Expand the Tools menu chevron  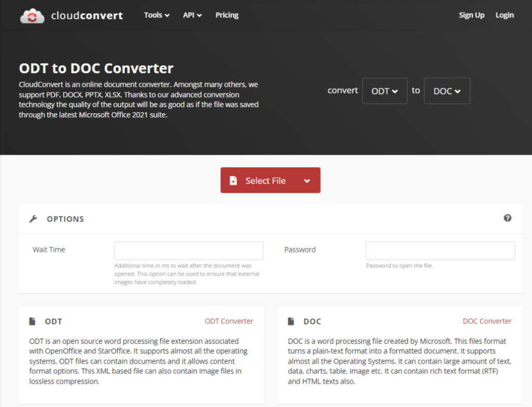[167, 15]
